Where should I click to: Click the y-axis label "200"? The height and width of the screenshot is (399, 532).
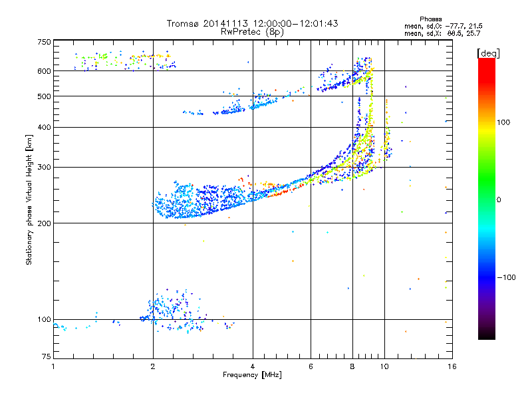click(x=44, y=223)
